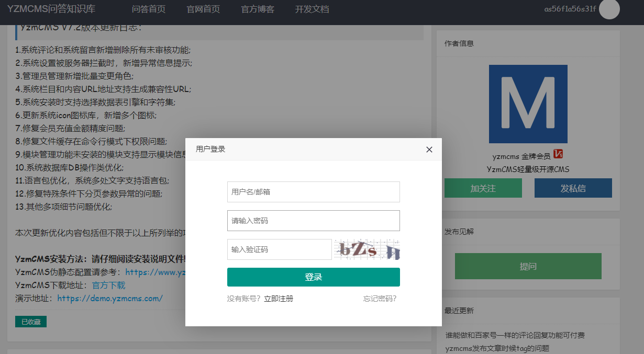This screenshot has width=644, height=354.
Task: Click the V5 membership badge icon
Action: pos(558,154)
